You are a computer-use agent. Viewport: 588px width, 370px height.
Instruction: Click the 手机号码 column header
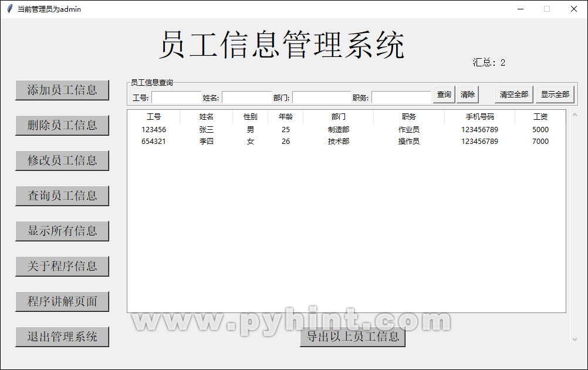pyautogui.click(x=479, y=117)
